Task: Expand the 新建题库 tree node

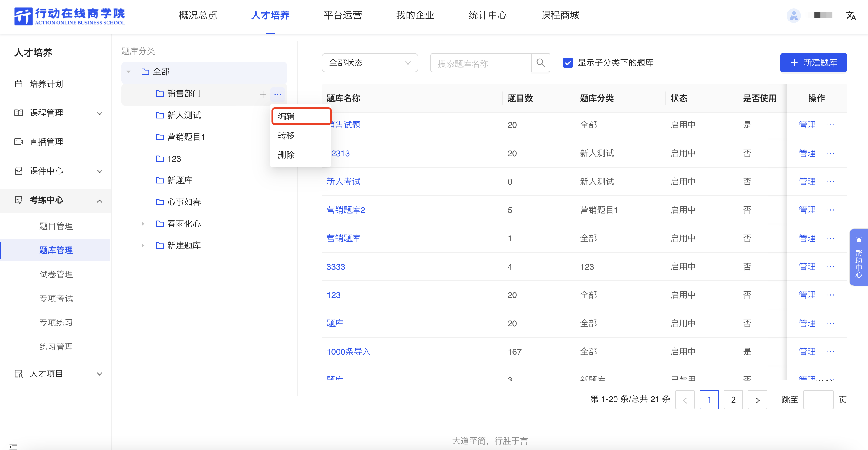Action: pos(143,245)
